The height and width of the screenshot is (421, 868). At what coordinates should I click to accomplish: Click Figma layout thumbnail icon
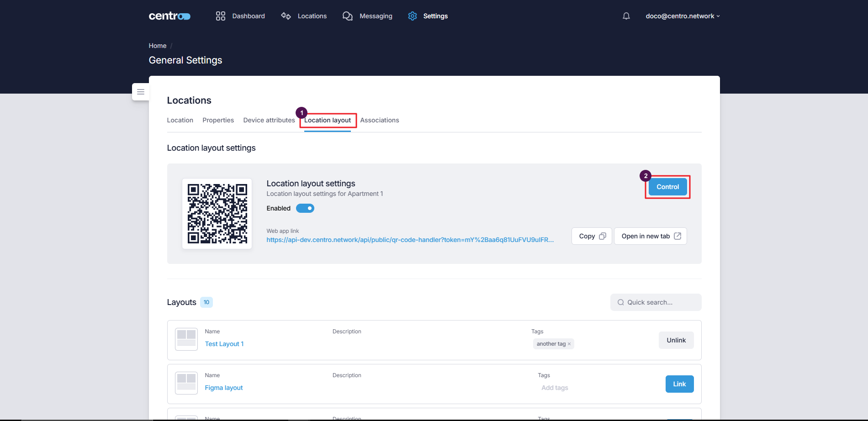[186, 383]
